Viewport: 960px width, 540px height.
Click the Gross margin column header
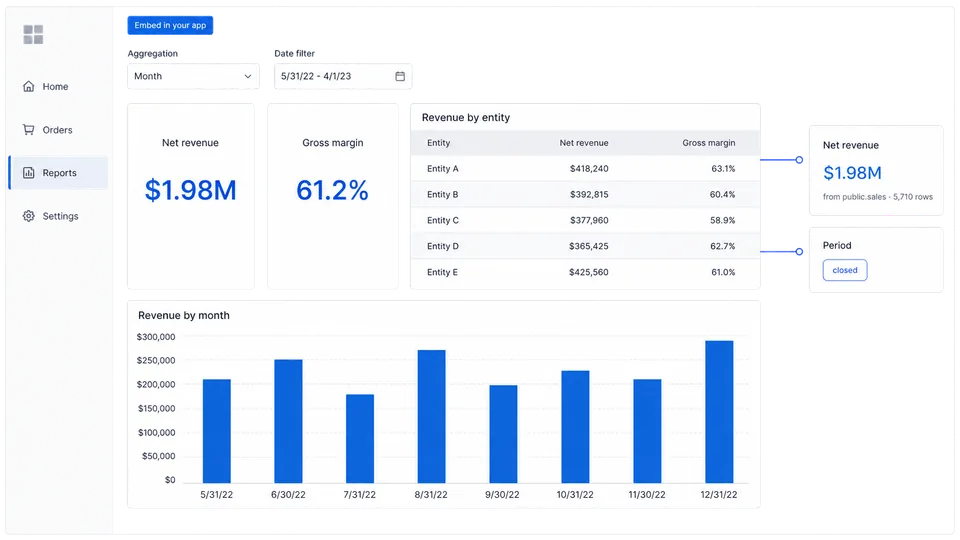(708, 143)
